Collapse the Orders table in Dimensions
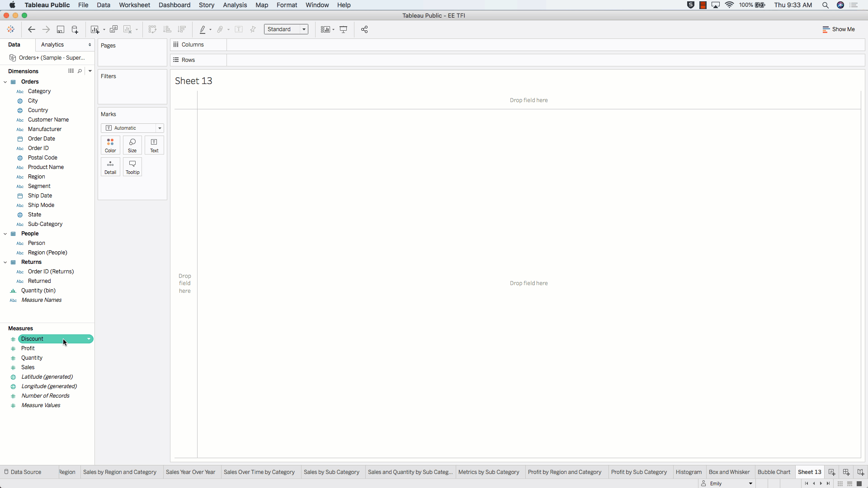Viewport: 868px width, 488px height. click(5, 82)
